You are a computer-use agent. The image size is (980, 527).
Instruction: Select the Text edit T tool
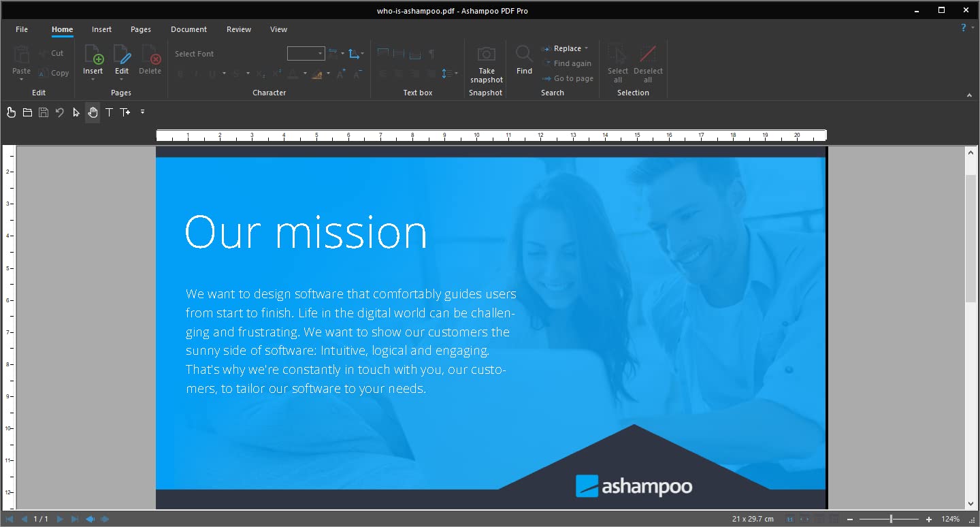[x=109, y=112]
